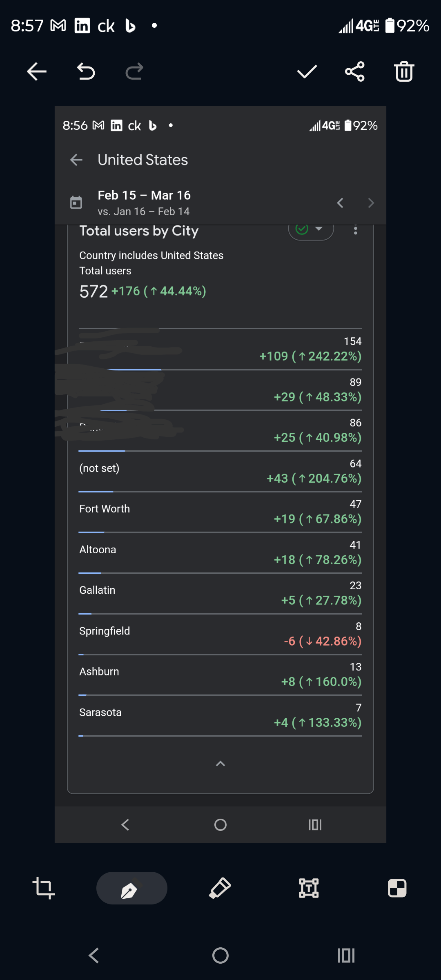This screenshot has width=441, height=980.
Task: Select the Fort Worth city row
Action: coord(220,512)
